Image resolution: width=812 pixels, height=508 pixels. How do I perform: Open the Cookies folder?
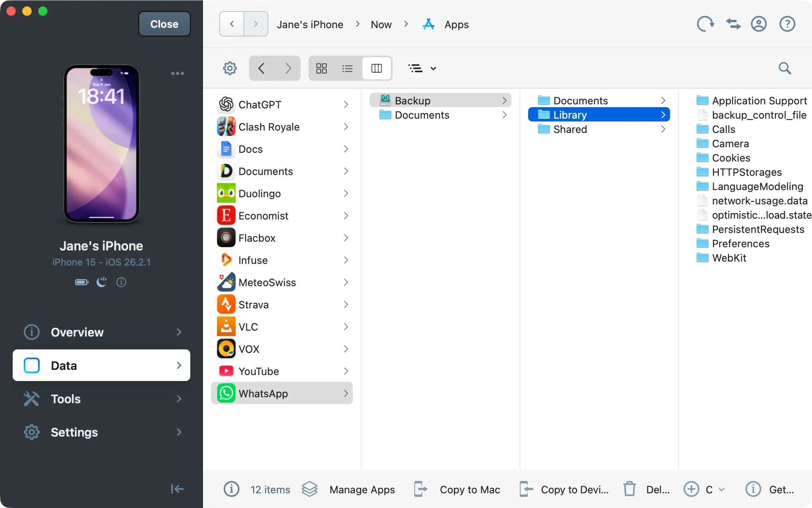(x=724, y=158)
